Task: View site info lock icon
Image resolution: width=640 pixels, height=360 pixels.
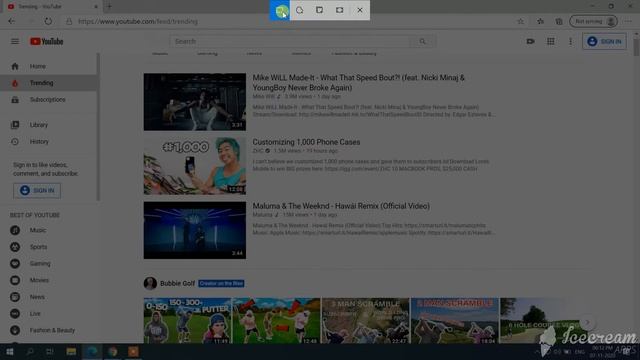Action: pos(69,21)
